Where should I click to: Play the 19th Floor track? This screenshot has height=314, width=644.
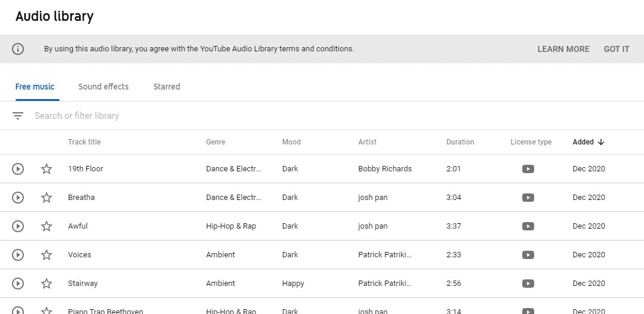pos(18,169)
